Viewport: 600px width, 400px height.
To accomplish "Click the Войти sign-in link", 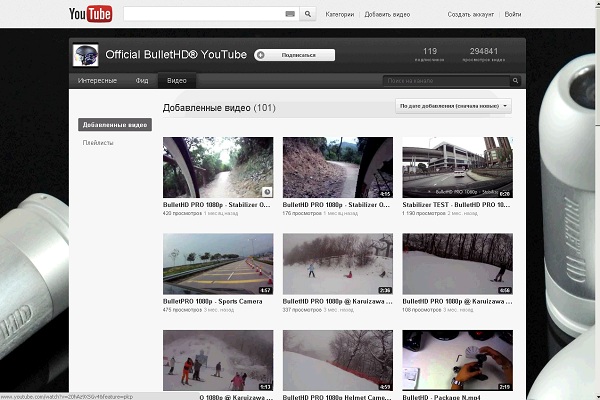I will (513, 14).
